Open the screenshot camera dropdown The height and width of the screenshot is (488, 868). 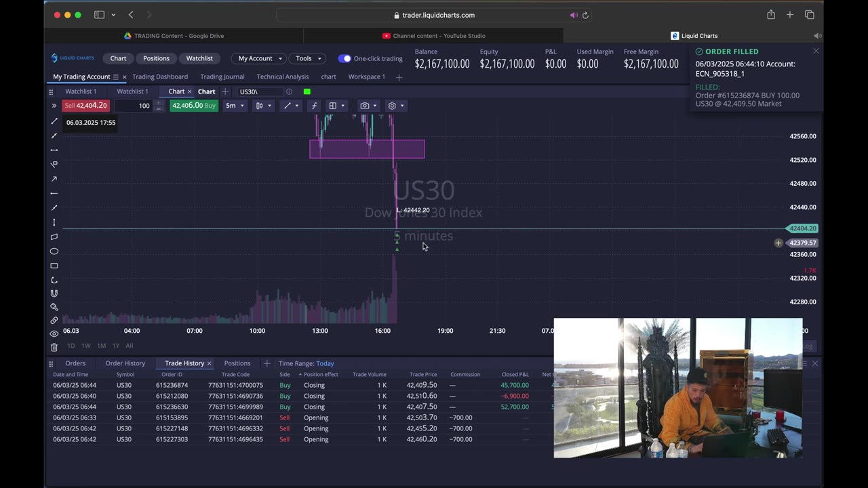pos(369,106)
